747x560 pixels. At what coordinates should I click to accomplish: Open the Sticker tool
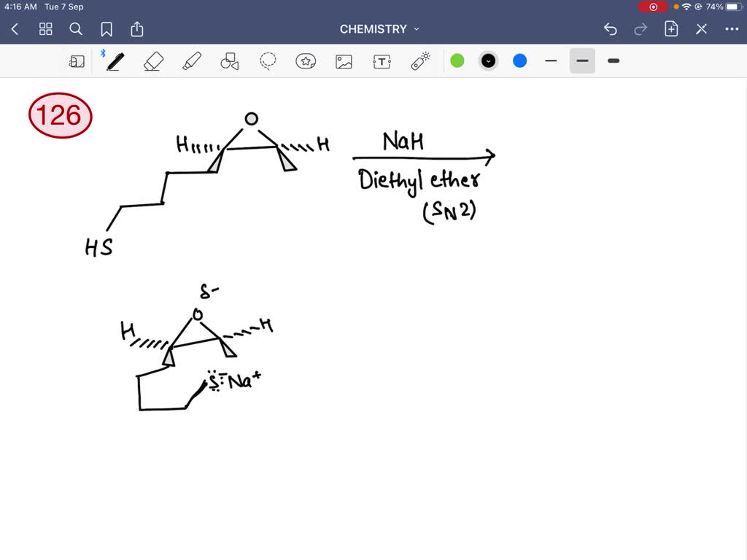(306, 61)
